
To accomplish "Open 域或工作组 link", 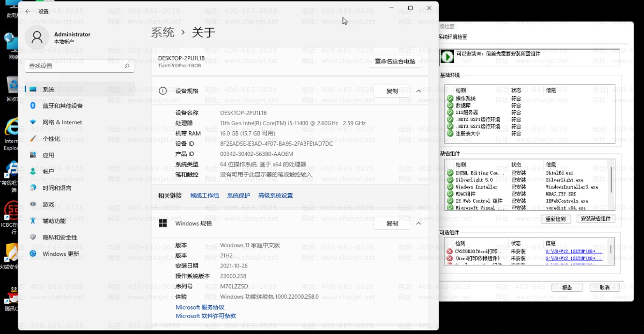I will click(204, 195).
